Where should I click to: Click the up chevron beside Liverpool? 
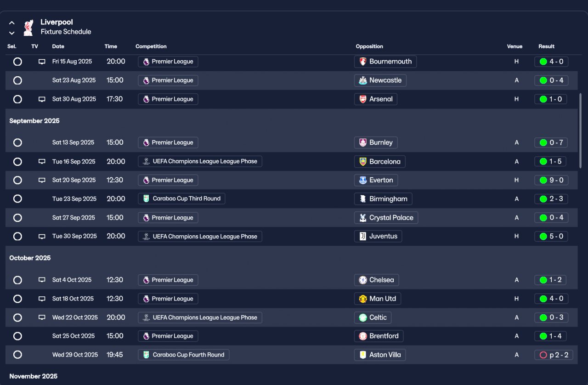[x=12, y=23]
